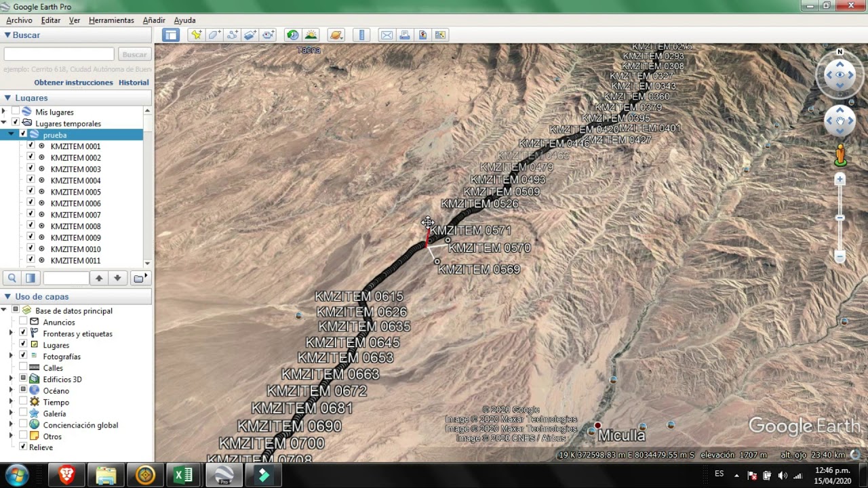The image size is (868, 488).
Task: Uncheck the KMZITEM 0010 checkbox
Action: 31,249
